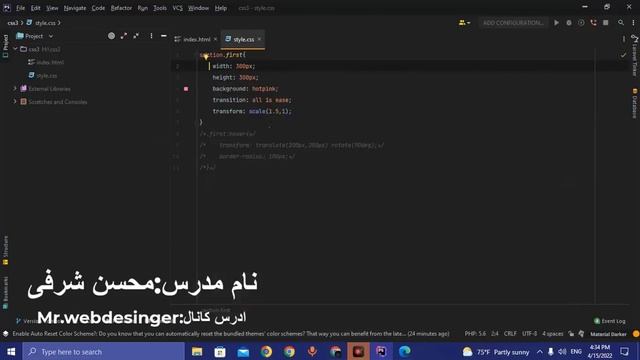Click the Type here to search box
Image resolution: width=640 pixels, height=360 pixels.
pos(104,351)
